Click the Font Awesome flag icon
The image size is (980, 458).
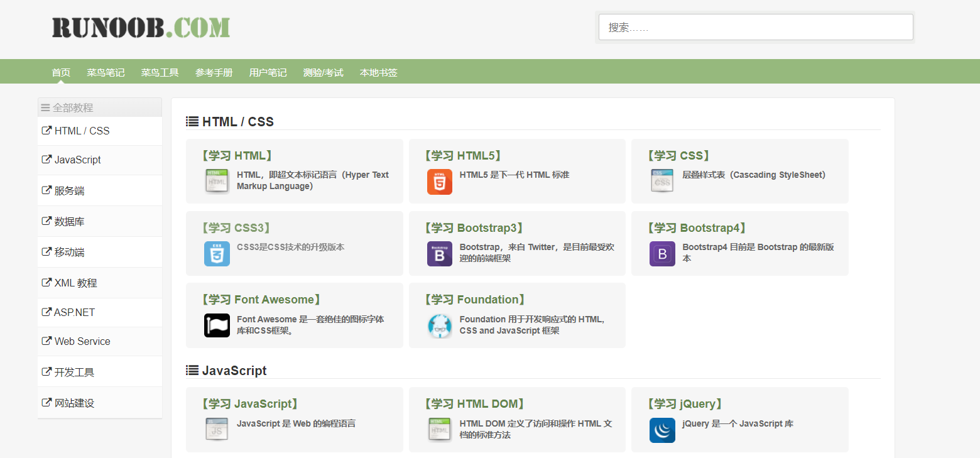[217, 325]
